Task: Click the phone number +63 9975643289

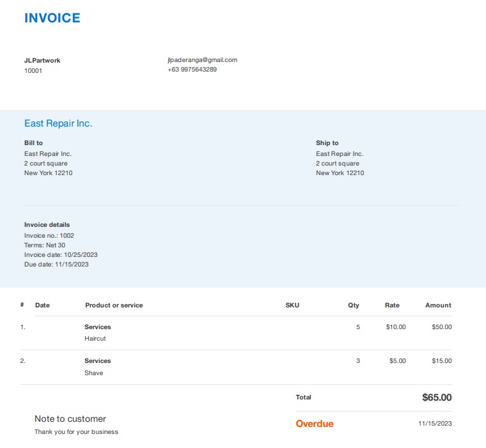Action: tap(192, 70)
